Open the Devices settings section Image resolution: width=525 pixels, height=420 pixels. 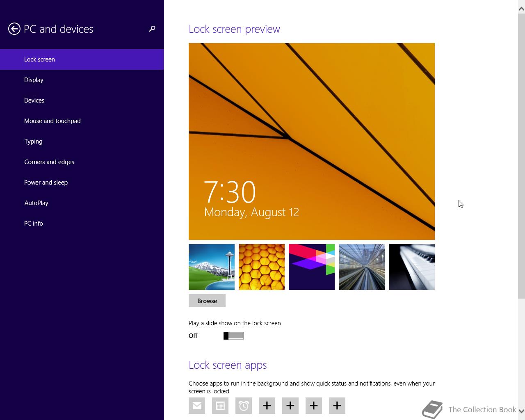[82, 100]
